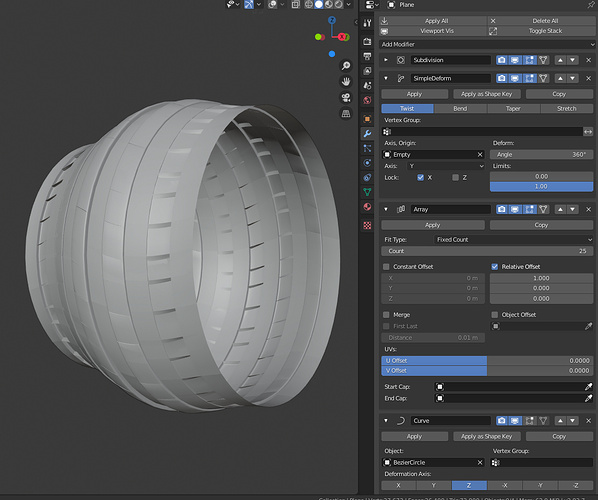The height and width of the screenshot is (500, 598).
Task: Set Curve deformation axis to -Y
Action: [x=540, y=486]
